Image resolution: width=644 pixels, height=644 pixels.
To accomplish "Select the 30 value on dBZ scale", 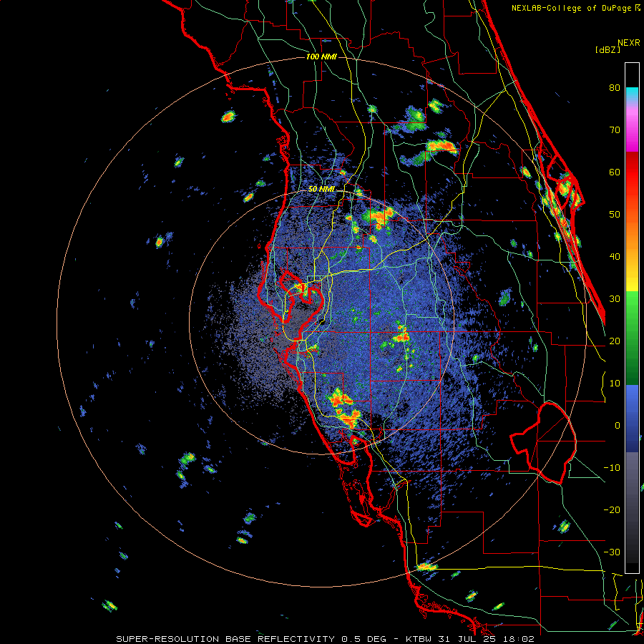I will click(615, 299).
